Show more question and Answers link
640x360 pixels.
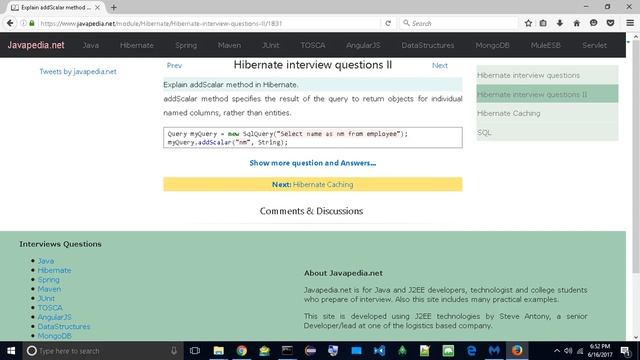313,163
